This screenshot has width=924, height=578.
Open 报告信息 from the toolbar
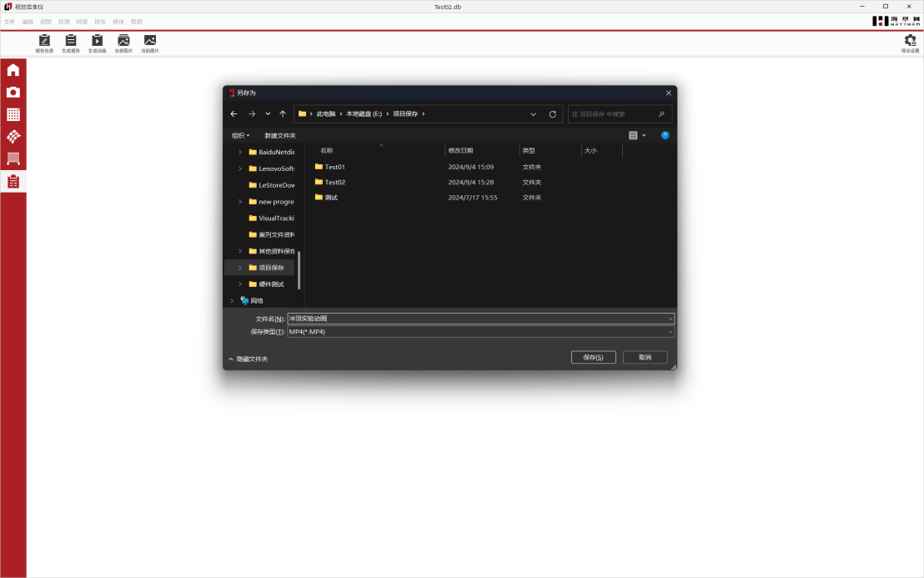pos(44,41)
